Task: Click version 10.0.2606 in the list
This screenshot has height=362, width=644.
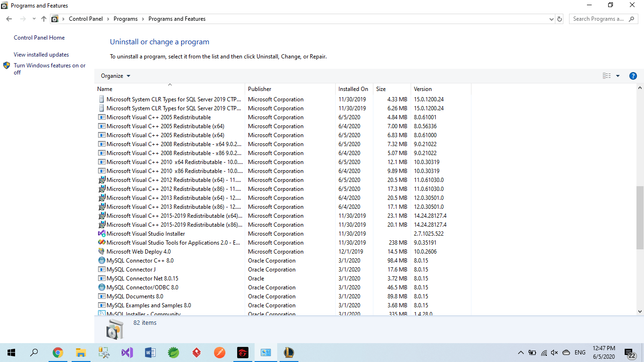Action: coord(425,252)
